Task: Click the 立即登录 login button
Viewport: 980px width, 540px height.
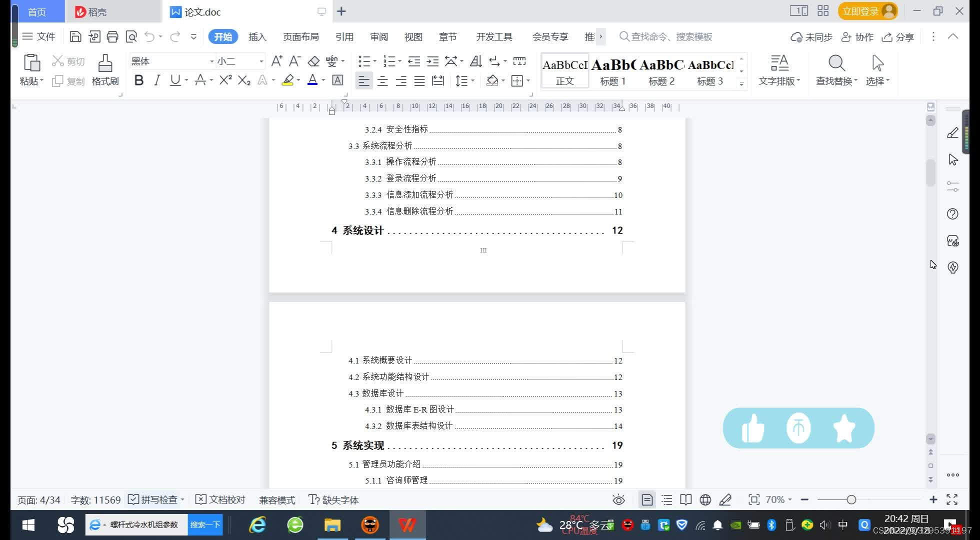Action: tap(867, 11)
